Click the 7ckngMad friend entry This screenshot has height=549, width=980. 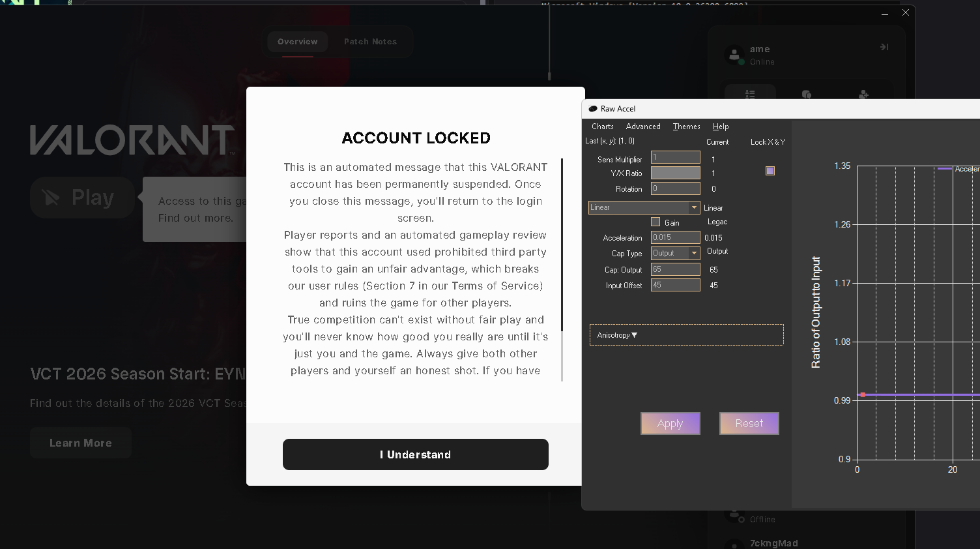click(773, 543)
